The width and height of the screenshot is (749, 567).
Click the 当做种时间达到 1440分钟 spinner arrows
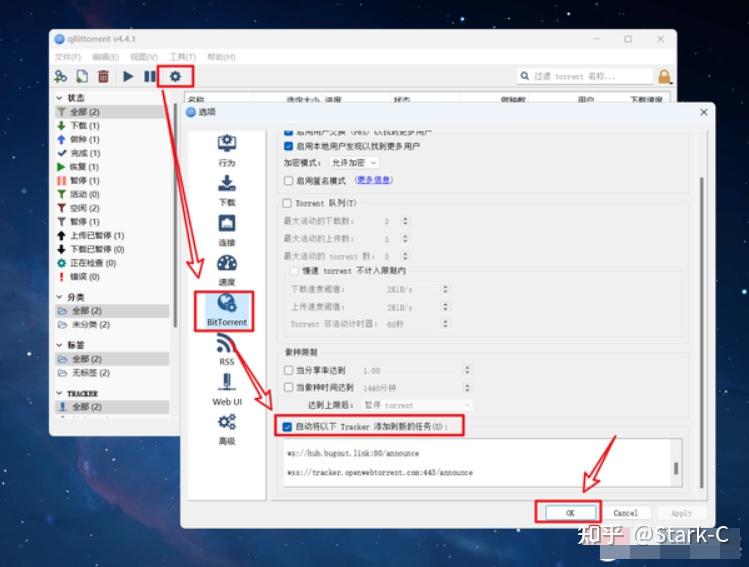coord(467,387)
